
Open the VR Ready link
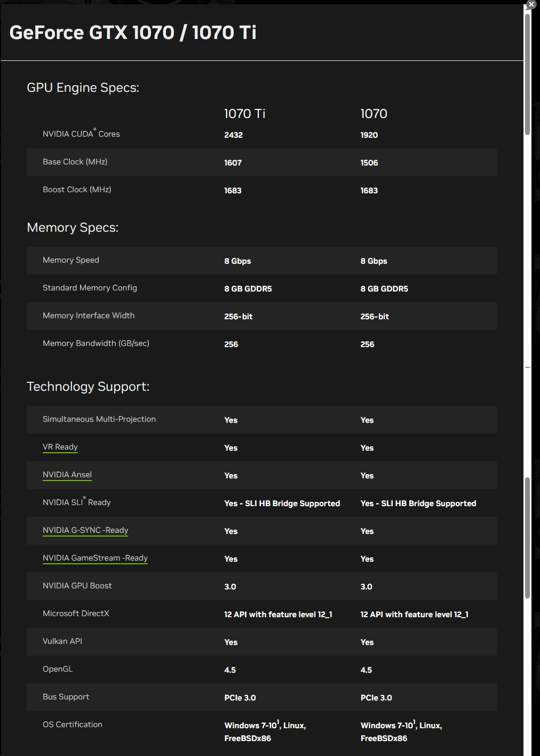tap(60, 447)
